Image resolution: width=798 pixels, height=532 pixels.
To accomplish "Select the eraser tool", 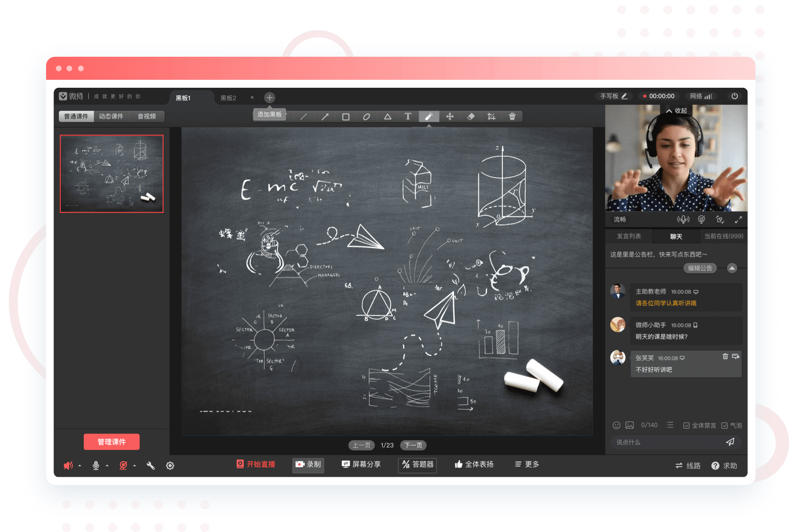I will (x=471, y=117).
